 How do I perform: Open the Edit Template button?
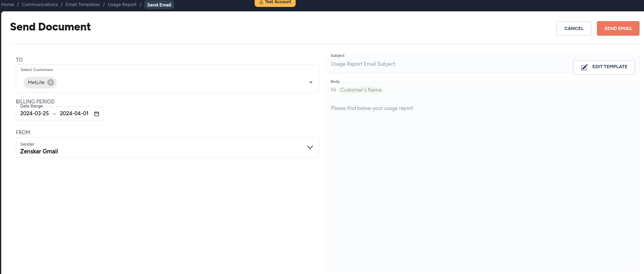[604, 67]
